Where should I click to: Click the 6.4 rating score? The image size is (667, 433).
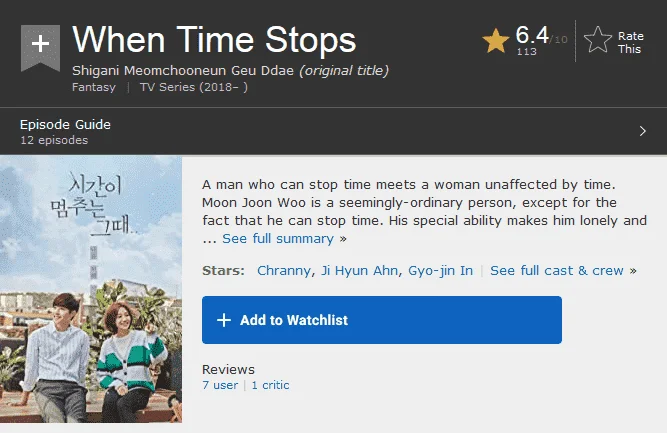click(x=532, y=35)
